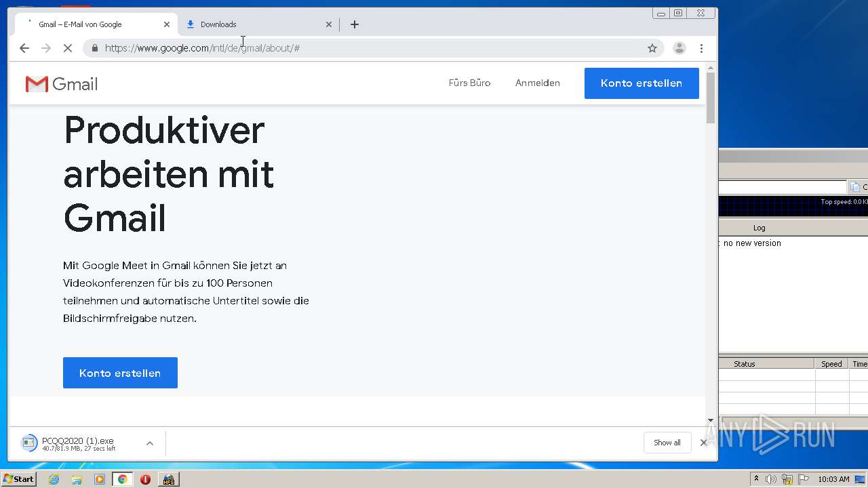Stop page loading with the X button

click(68, 48)
